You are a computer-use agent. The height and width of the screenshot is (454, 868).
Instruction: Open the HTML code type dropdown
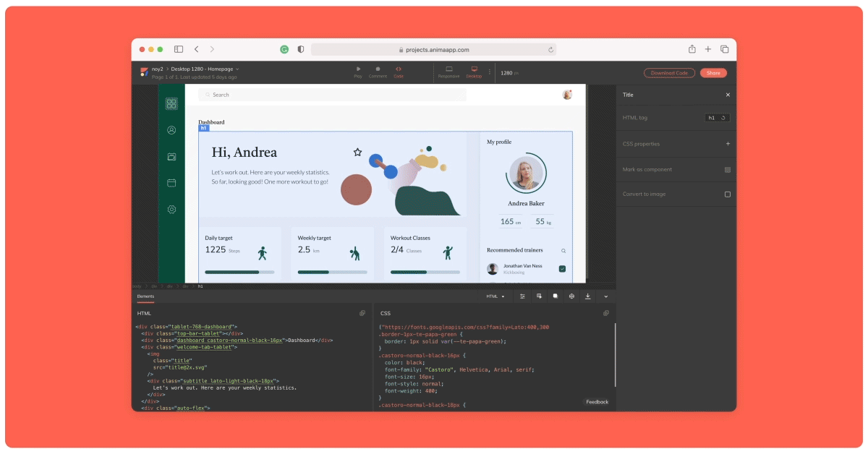pos(495,296)
